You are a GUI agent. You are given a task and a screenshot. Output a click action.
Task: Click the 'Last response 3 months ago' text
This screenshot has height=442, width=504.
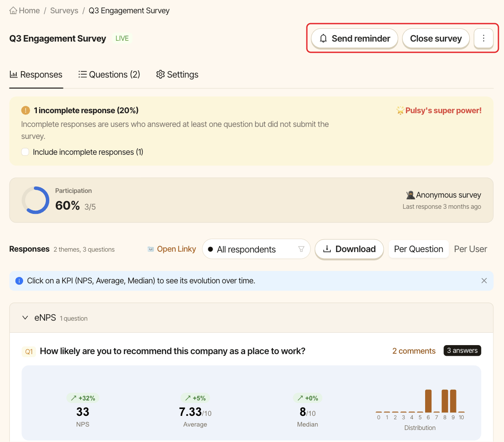[x=441, y=207]
